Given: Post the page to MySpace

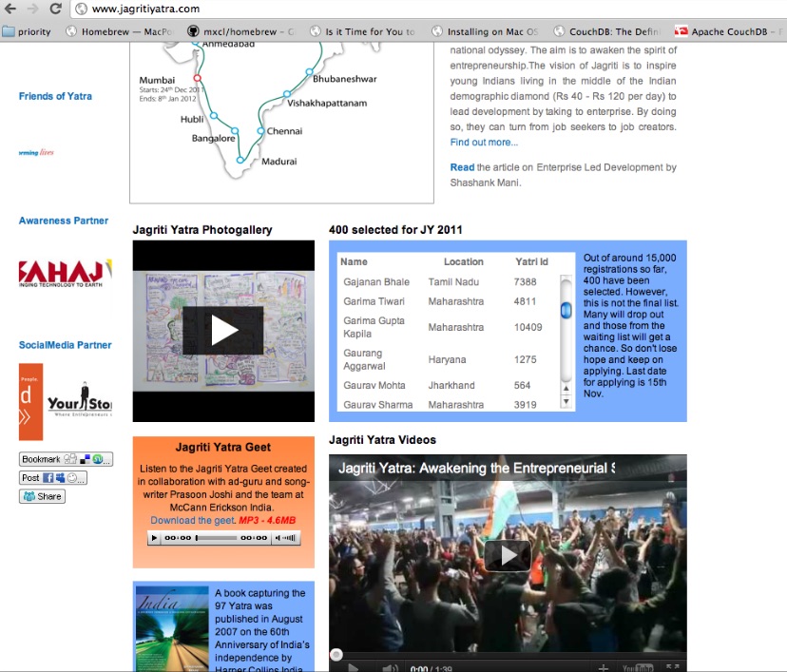Looking at the screenshot, I should coord(60,478).
